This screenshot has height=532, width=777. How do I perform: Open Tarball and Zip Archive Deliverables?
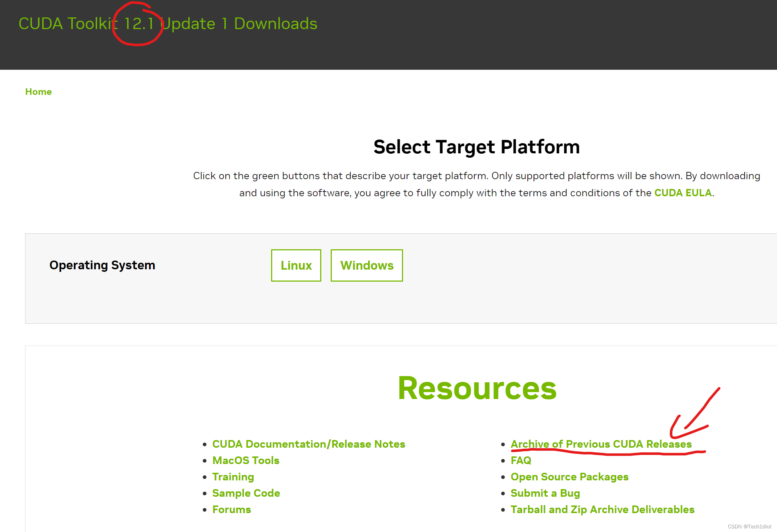603,509
